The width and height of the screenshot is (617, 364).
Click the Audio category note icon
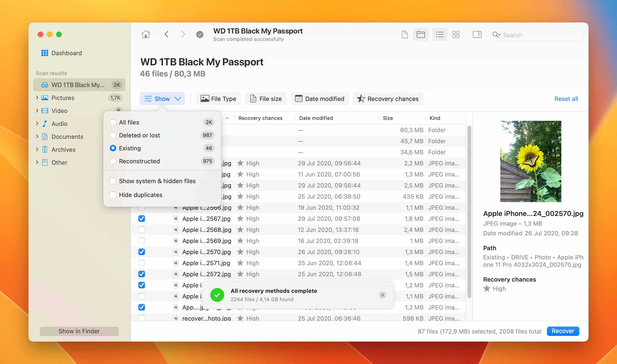pyautogui.click(x=45, y=124)
